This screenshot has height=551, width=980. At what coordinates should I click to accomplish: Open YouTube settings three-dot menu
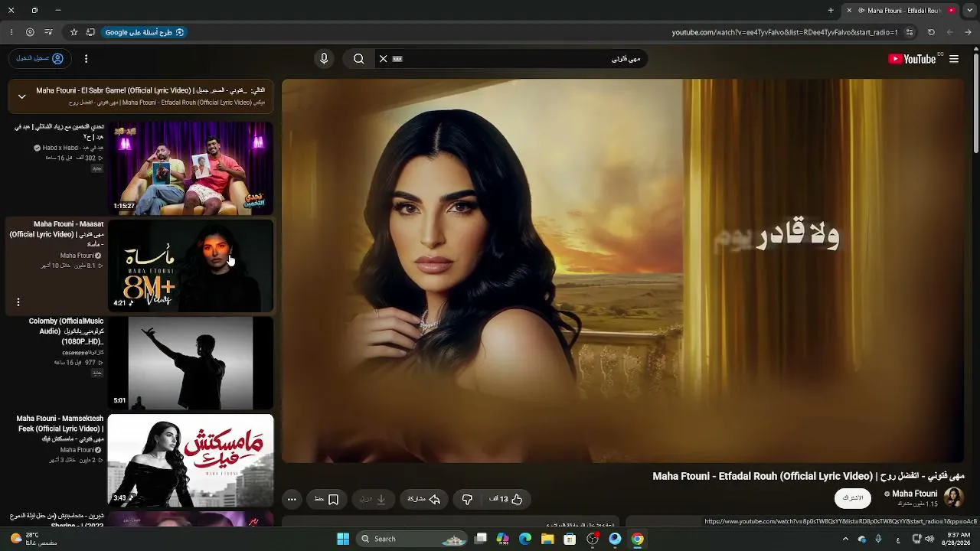86,59
